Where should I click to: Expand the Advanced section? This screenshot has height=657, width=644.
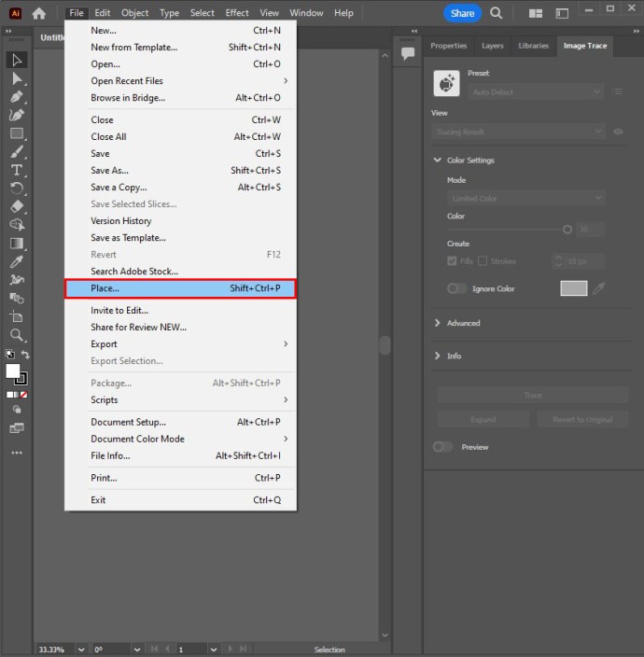pos(439,323)
